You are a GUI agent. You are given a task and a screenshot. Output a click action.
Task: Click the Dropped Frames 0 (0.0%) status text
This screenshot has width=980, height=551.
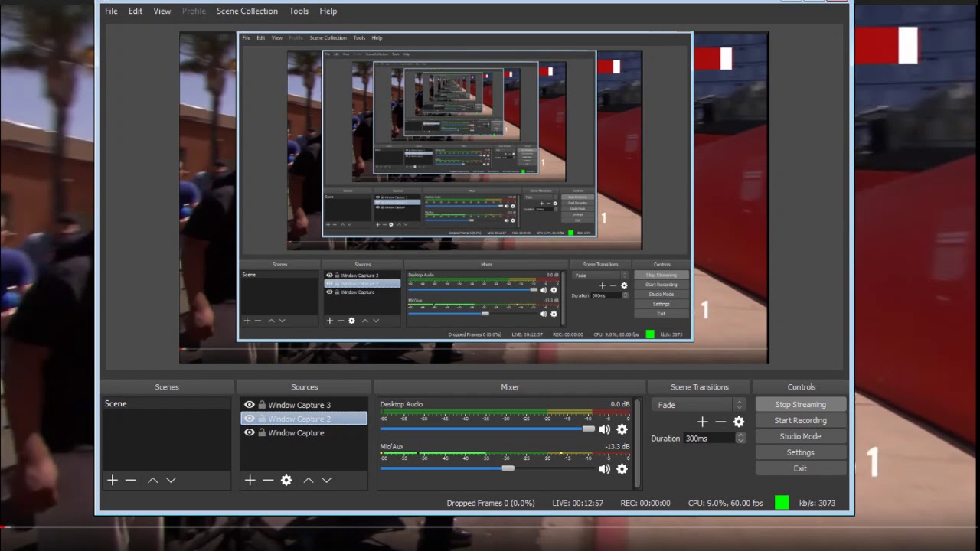[491, 503]
